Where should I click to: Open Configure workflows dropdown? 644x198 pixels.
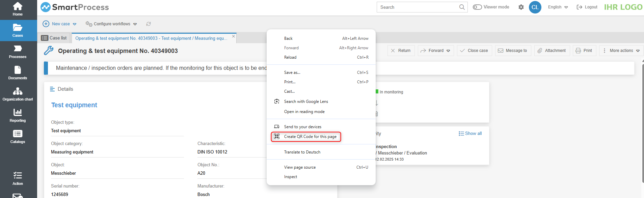(x=111, y=24)
